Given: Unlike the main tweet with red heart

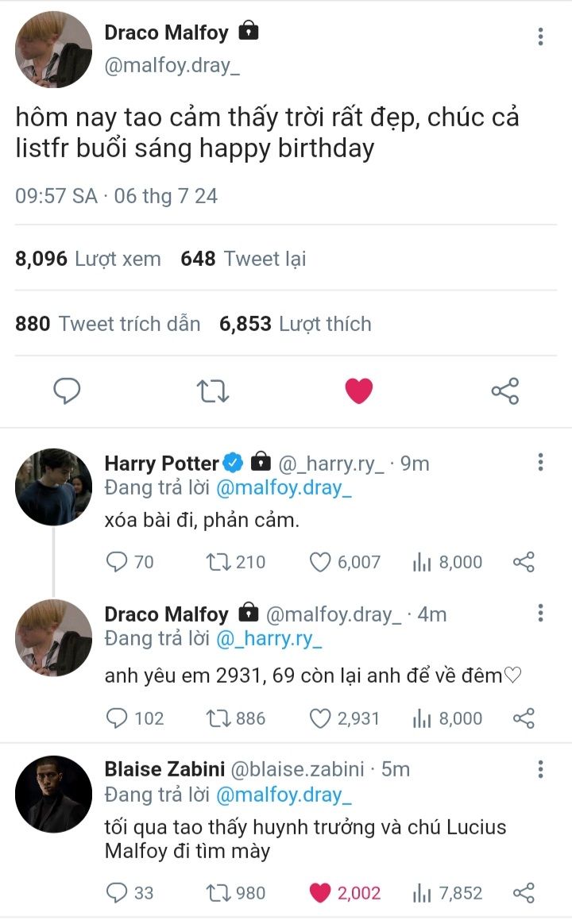Looking at the screenshot, I should (358, 391).
